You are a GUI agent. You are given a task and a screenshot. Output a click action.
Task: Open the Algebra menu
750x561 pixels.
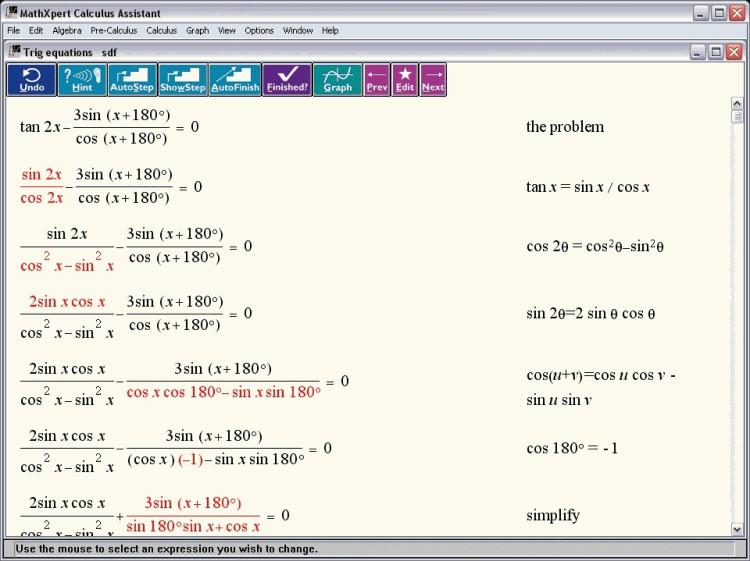pyautogui.click(x=67, y=31)
